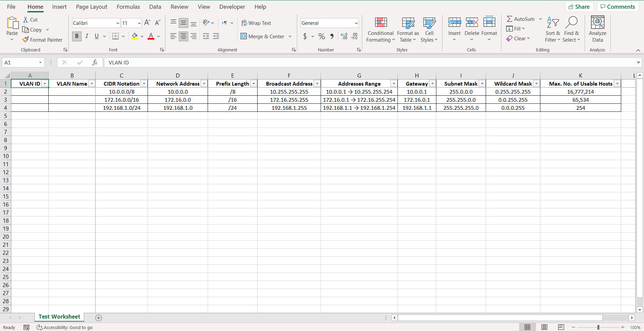Toggle Middle Align vertical alignment
Viewport: 644px width, 331px height.
click(183, 23)
